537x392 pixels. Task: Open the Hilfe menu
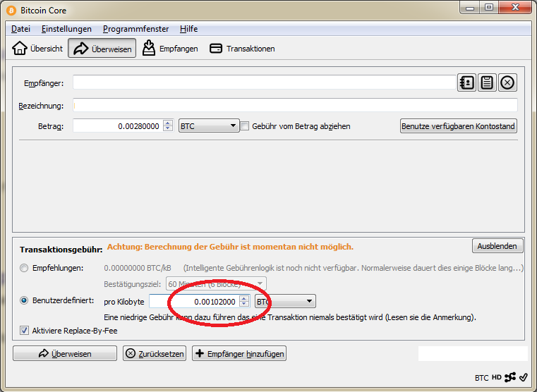point(188,29)
